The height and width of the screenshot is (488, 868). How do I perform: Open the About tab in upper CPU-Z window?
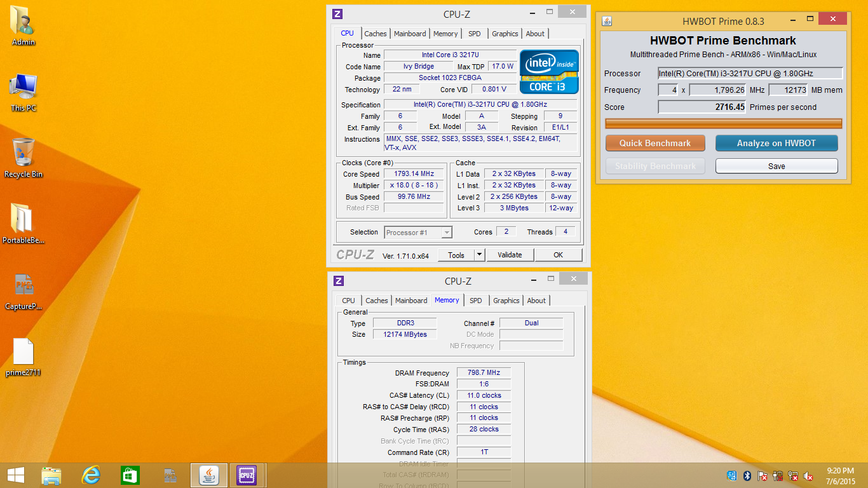[x=535, y=34]
